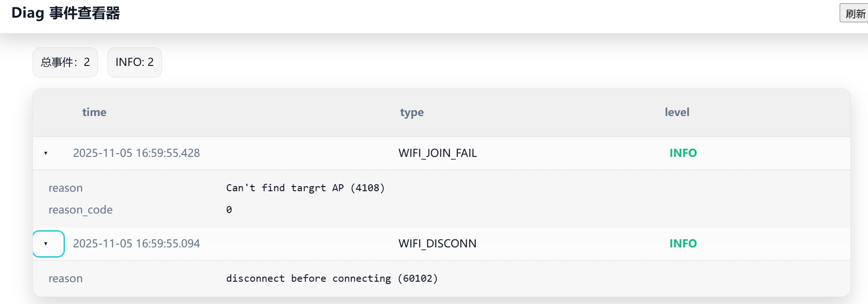
Task: Click the Diag 事件查看器 page title
Action: pyautogui.click(x=65, y=13)
